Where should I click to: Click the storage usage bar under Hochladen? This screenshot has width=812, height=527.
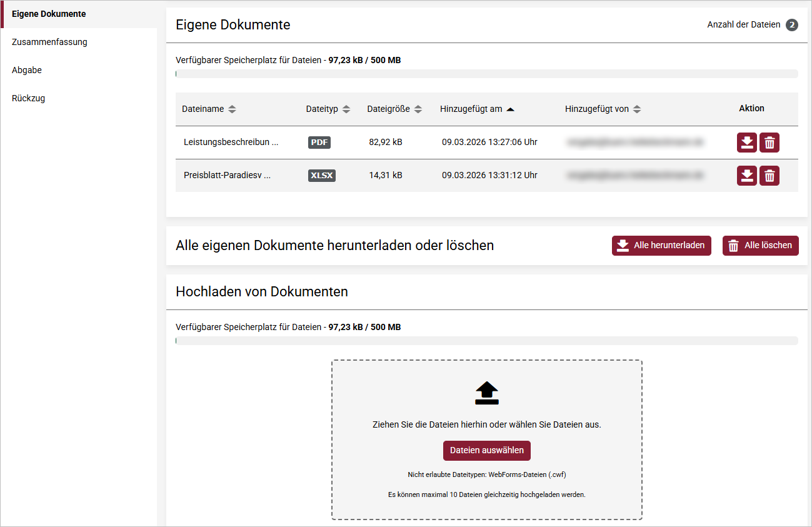tap(486, 341)
